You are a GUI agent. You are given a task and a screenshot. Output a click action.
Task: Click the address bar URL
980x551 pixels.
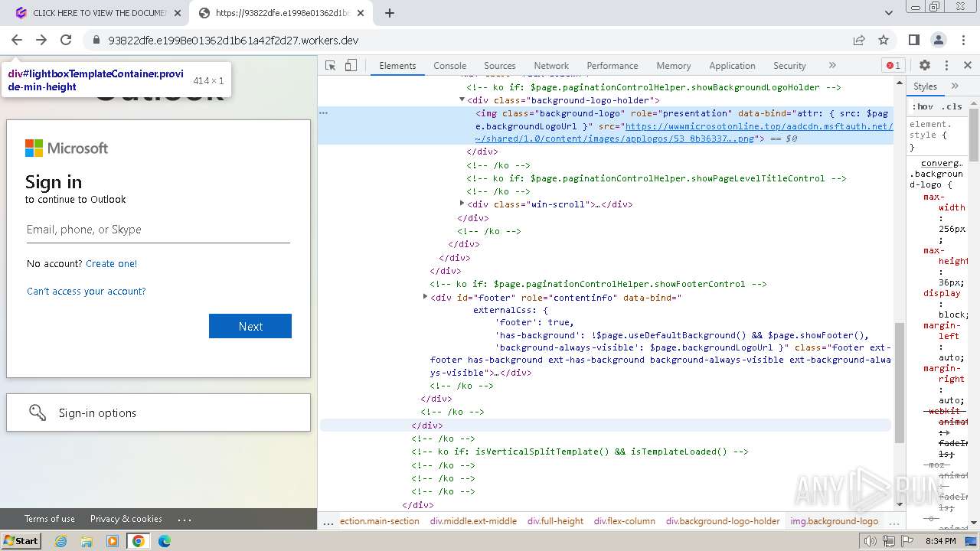[234, 40]
